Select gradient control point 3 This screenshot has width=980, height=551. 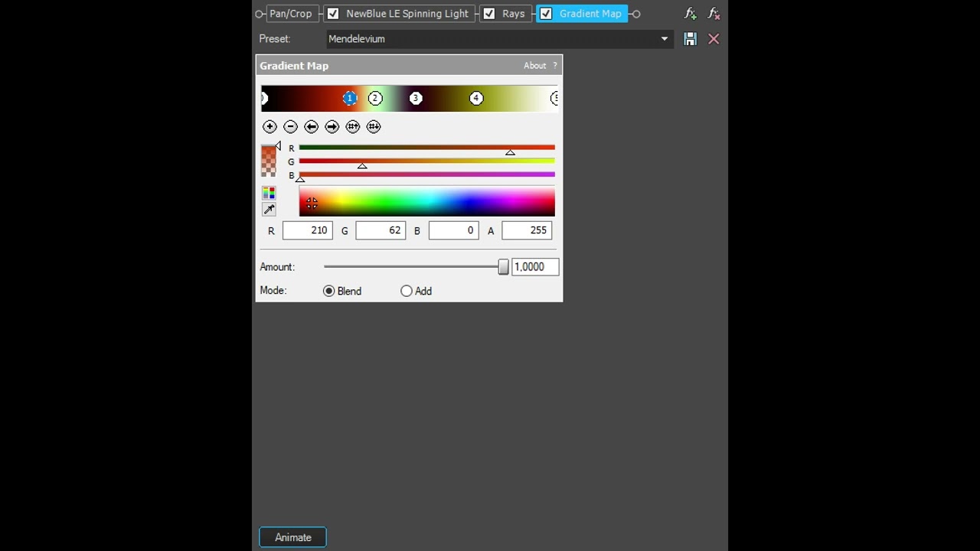[416, 98]
